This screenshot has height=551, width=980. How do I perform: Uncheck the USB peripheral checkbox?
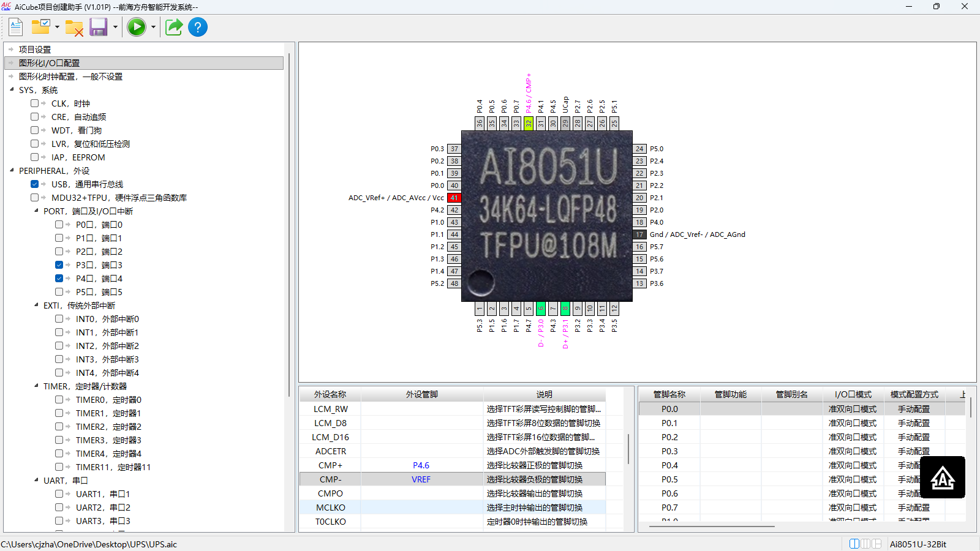35,184
